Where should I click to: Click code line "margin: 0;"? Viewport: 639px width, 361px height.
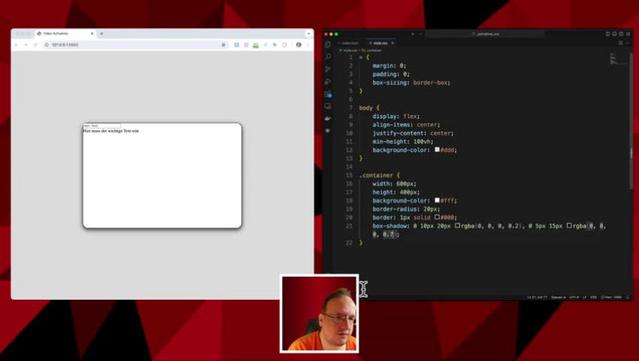pyautogui.click(x=389, y=66)
